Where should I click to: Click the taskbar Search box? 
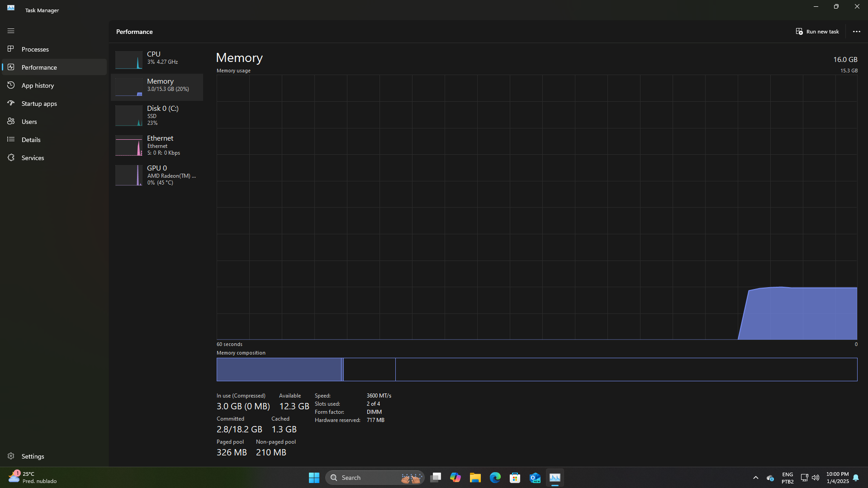point(375,478)
